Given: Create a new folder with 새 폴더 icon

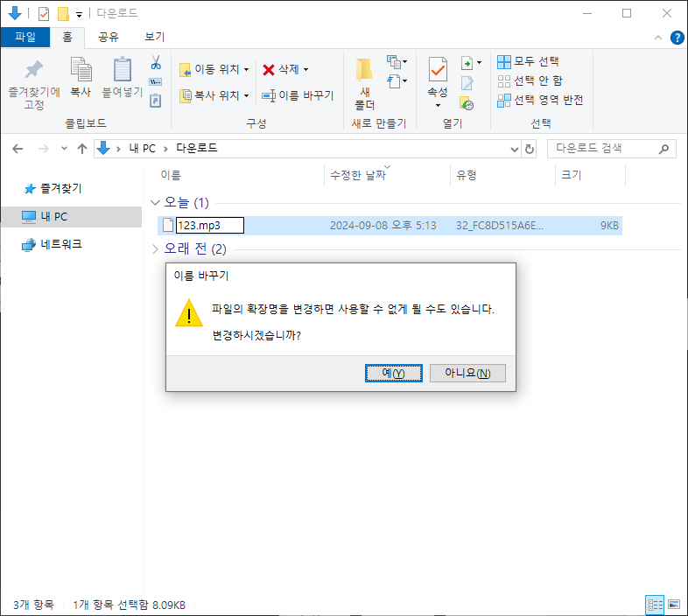Looking at the screenshot, I should [364, 70].
